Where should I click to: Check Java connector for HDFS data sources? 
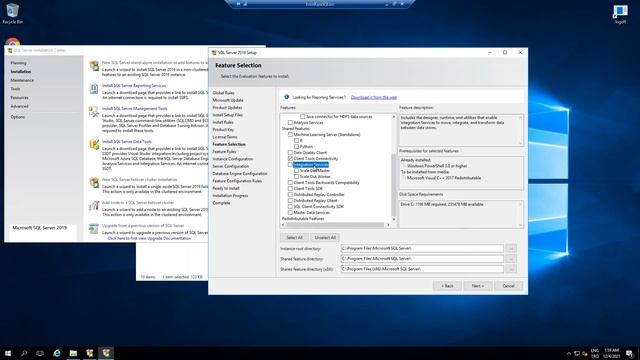[302, 117]
